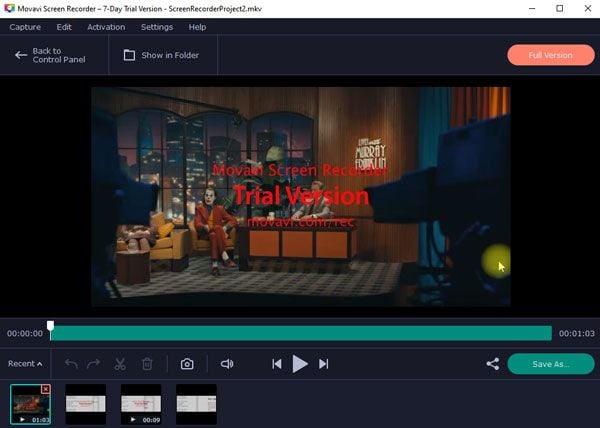The width and height of the screenshot is (600, 428).
Task: Open the Settings menu
Action: [157, 27]
